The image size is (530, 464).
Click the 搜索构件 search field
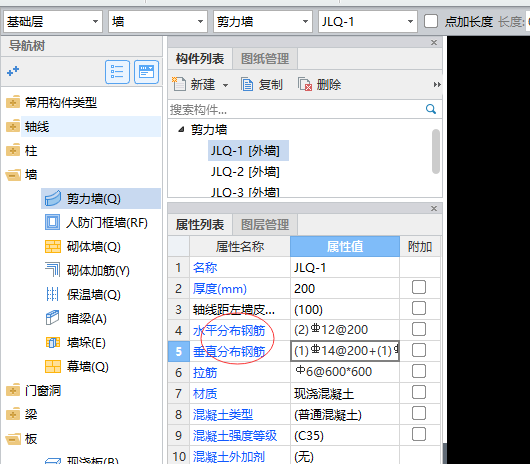296,109
